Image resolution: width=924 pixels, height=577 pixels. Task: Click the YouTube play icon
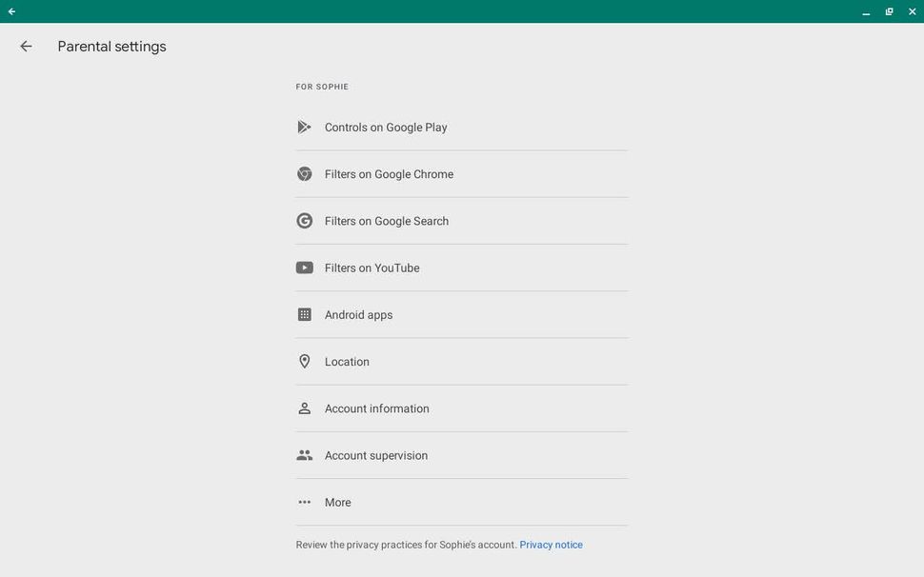tap(304, 268)
